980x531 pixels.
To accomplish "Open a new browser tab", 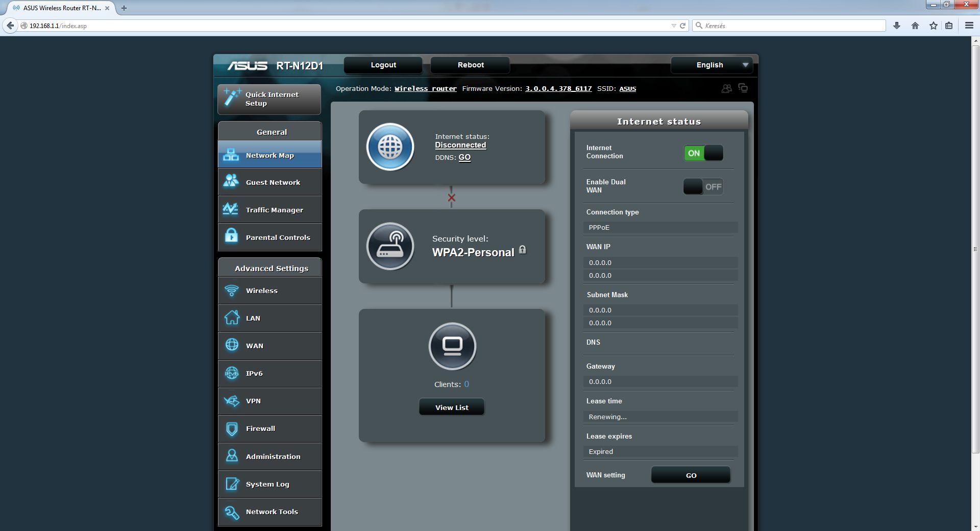I will click(x=124, y=8).
